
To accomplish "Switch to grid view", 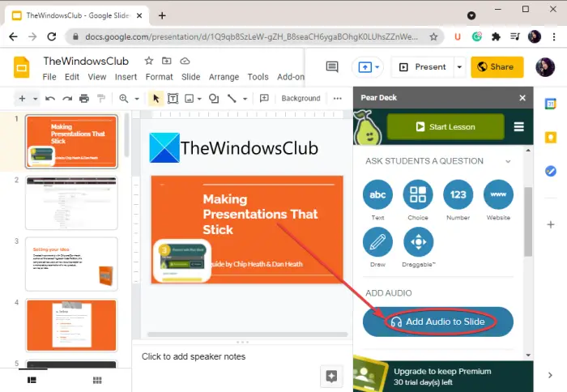I will [x=97, y=380].
